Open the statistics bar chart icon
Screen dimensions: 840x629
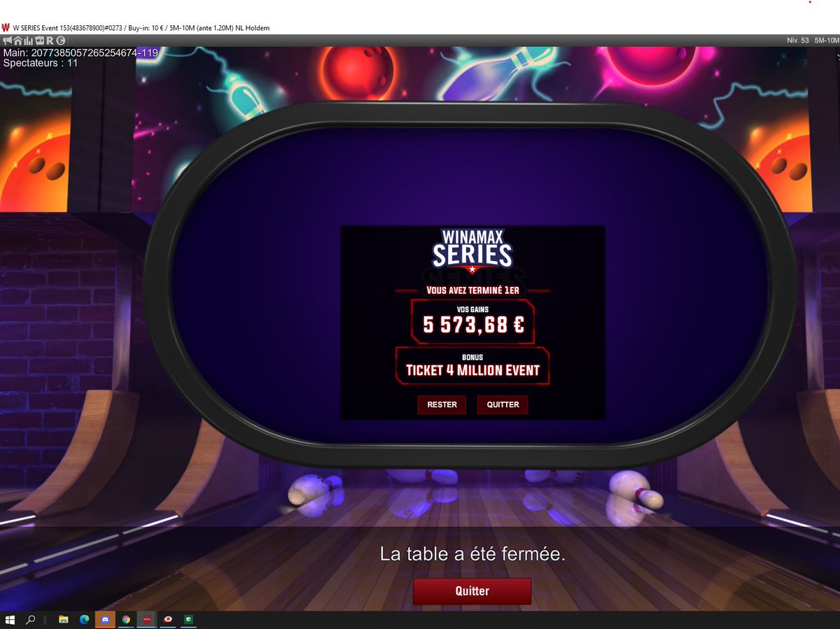[28, 41]
